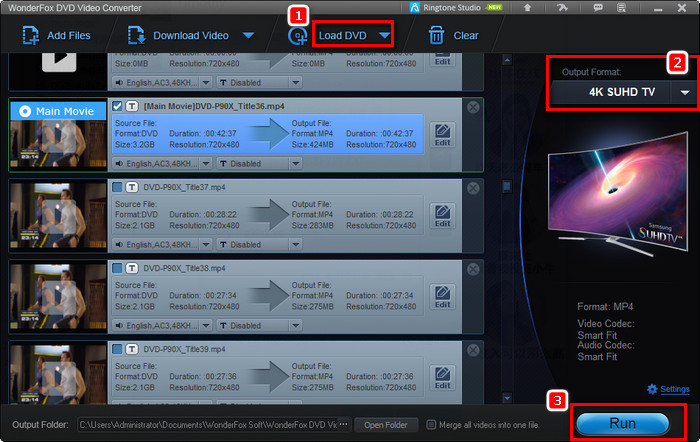Open subtitle Disabled dropdown for Title37
700x442 pixels.
[x=296, y=245]
